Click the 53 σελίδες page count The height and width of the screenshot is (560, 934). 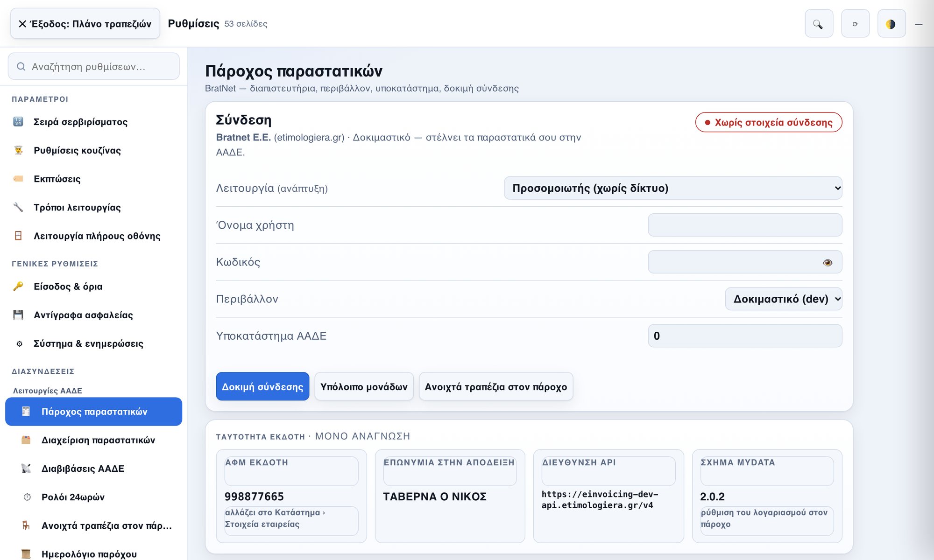(x=246, y=24)
